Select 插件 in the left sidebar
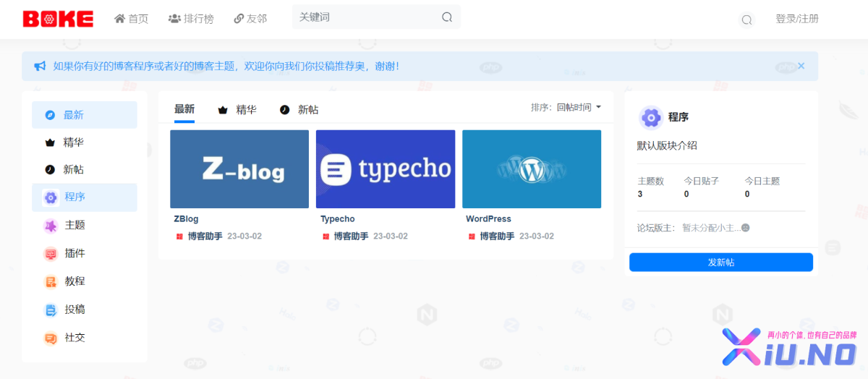Screen dimensions: 868x379 tap(85, 254)
